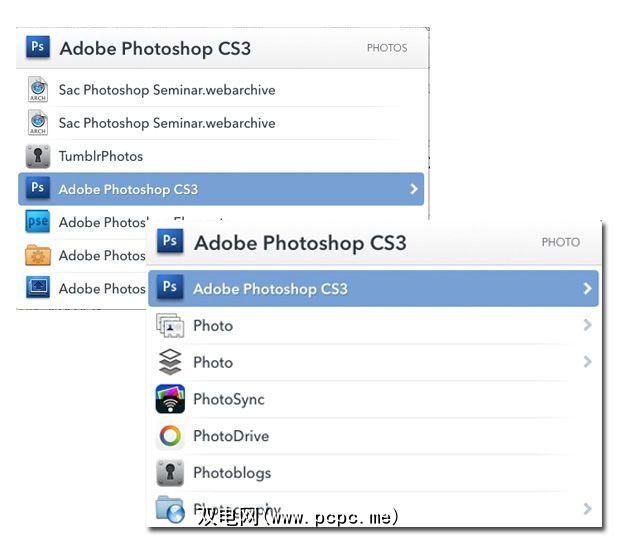Viewport: 640px width, 540px height.
Task: Click the TumblrPhotos keyhole icon
Action: [38, 156]
